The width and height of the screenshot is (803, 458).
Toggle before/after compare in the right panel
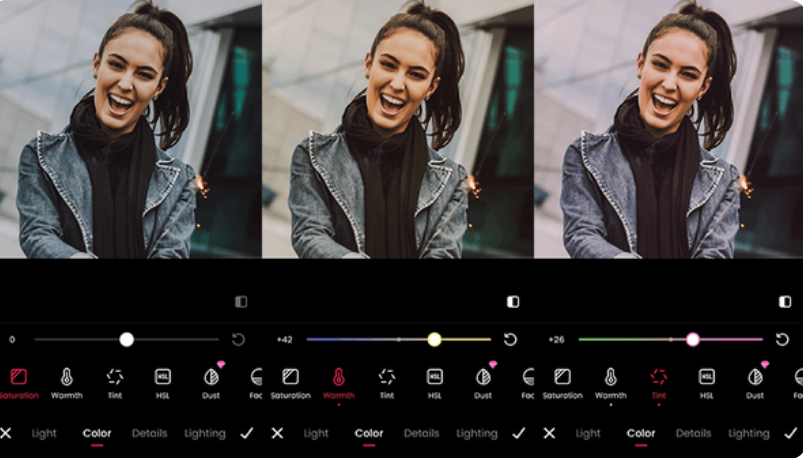[x=785, y=301]
